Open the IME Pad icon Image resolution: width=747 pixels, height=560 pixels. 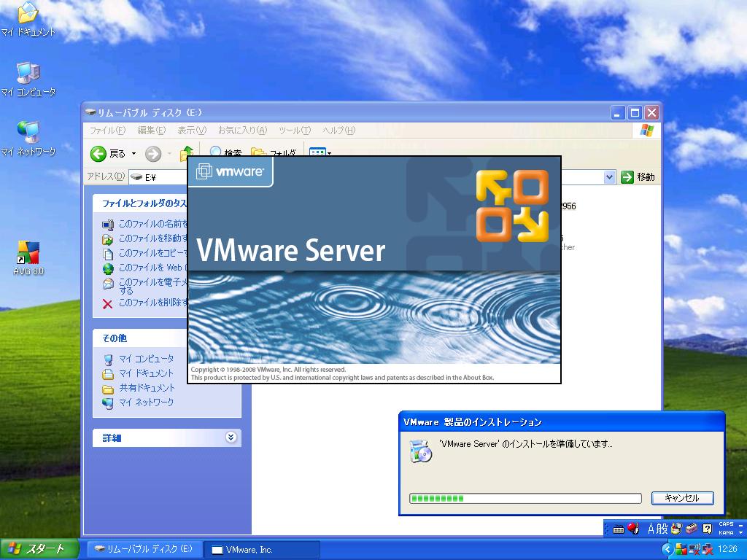[x=676, y=529]
